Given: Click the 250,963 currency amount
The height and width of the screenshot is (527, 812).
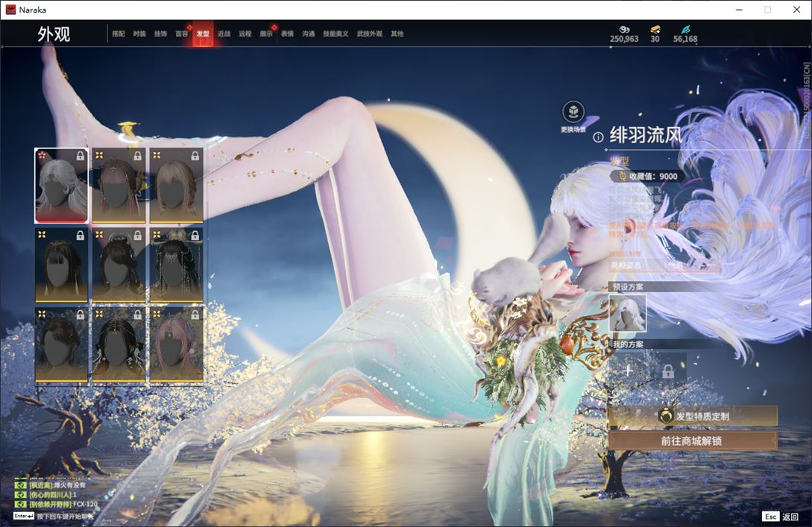Looking at the screenshot, I should 624,39.
